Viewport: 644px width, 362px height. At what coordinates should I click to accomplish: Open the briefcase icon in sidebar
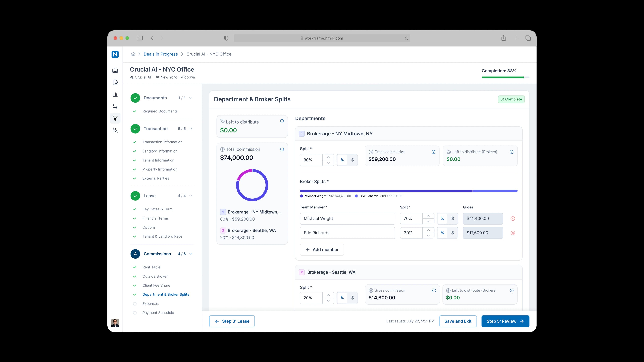(x=115, y=70)
